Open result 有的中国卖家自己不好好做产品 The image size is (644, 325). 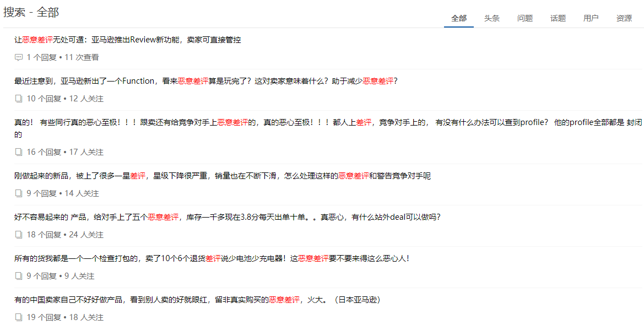(198, 300)
